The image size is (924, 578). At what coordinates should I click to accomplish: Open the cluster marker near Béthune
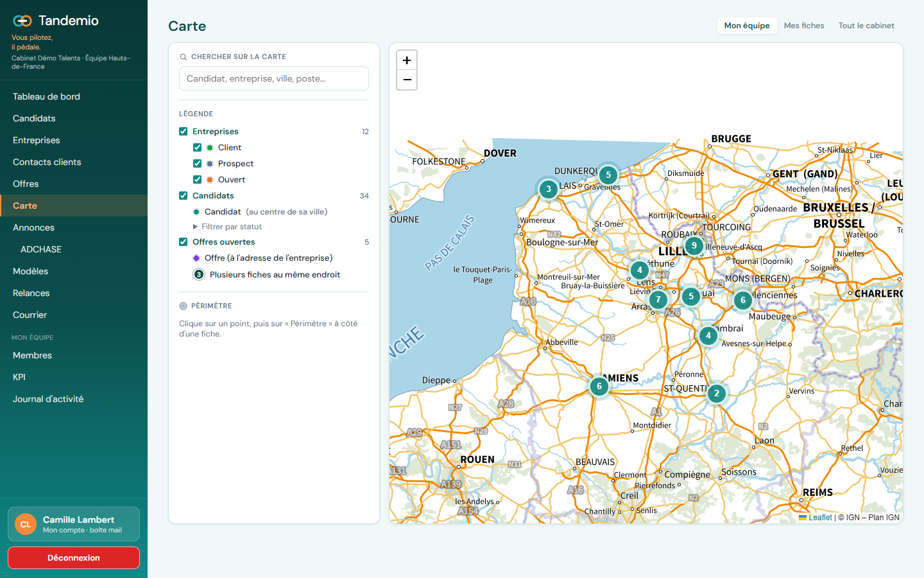[639, 270]
